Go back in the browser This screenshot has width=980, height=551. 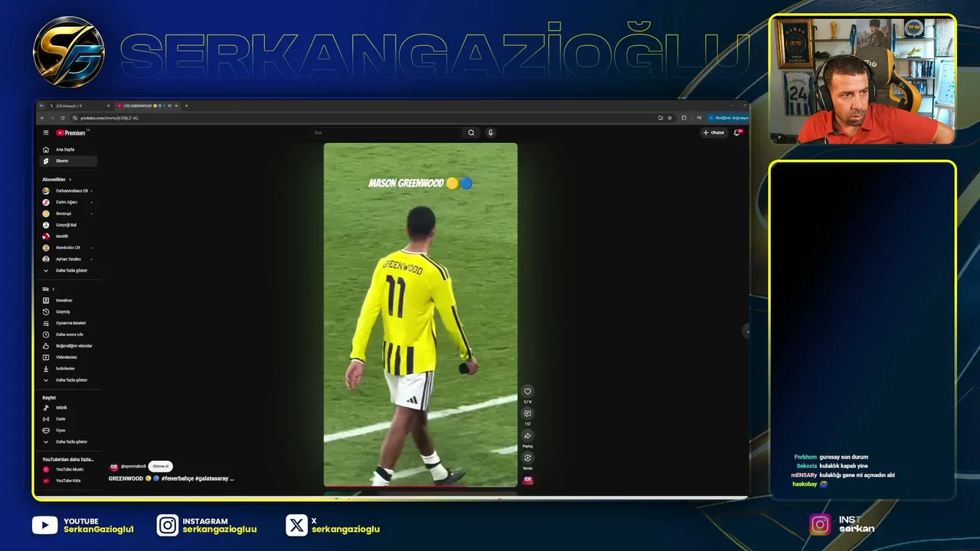tap(42, 118)
